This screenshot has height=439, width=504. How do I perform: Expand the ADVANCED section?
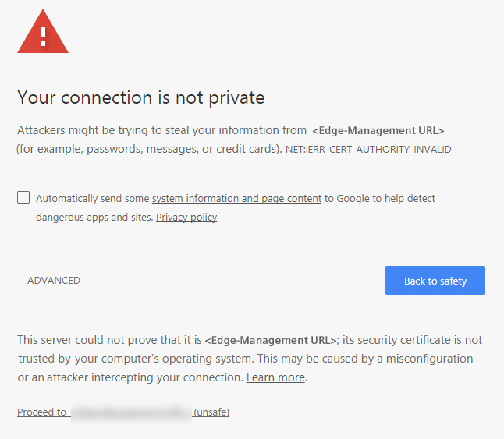click(x=54, y=281)
